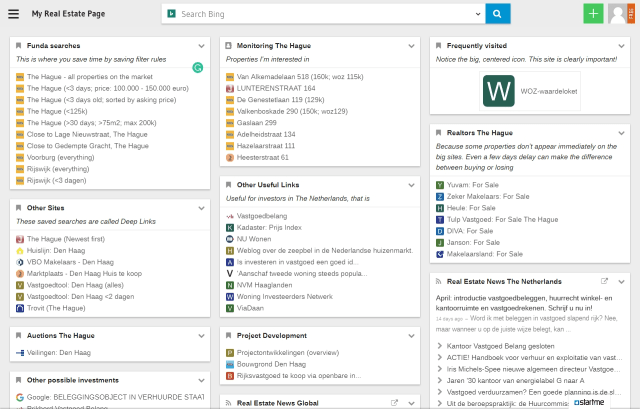The image size is (640, 409).
Task: Open 'Valkenboskade 290' property link
Action: point(292,111)
